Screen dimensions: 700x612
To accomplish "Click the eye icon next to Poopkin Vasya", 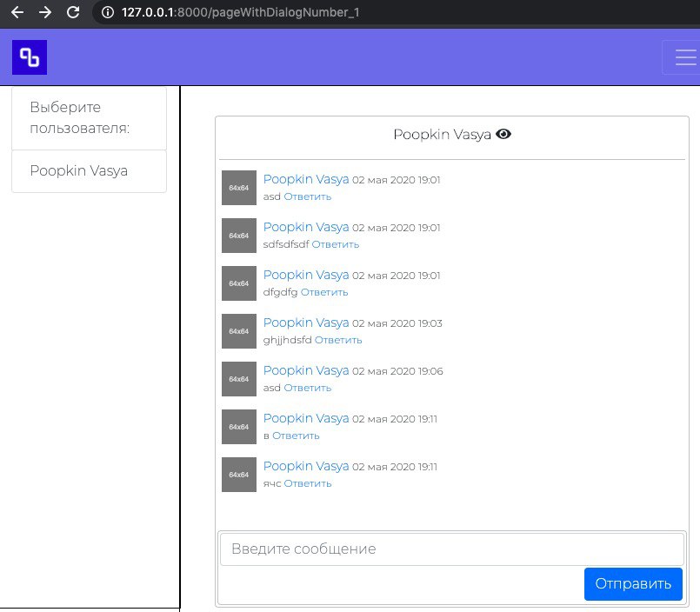I will click(503, 134).
